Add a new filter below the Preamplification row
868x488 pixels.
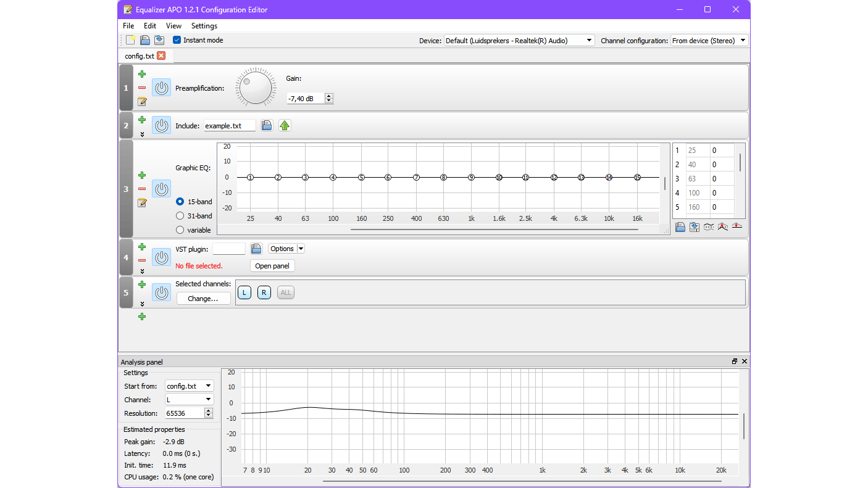point(141,73)
